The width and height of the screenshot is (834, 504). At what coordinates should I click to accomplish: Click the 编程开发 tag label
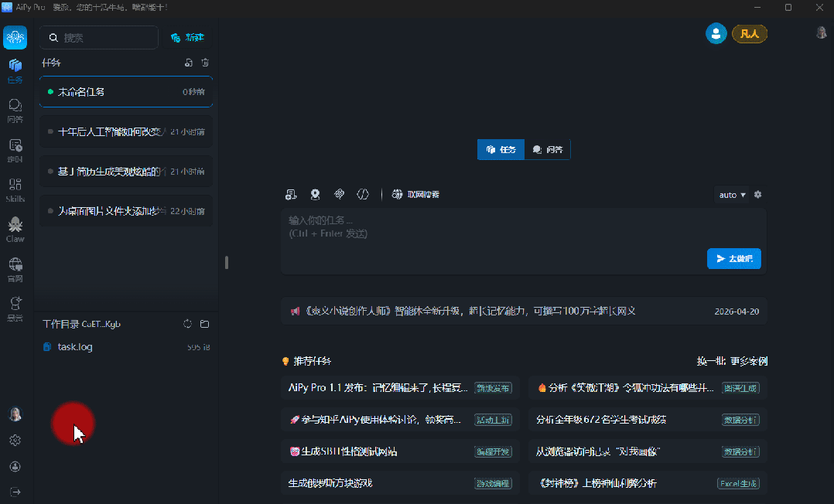point(493,452)
